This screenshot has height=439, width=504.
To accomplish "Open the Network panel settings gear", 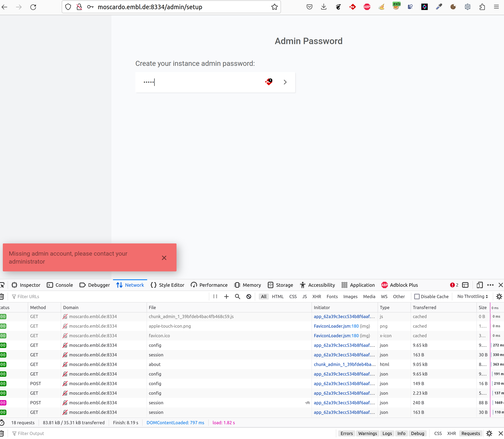I will [499, 296].
